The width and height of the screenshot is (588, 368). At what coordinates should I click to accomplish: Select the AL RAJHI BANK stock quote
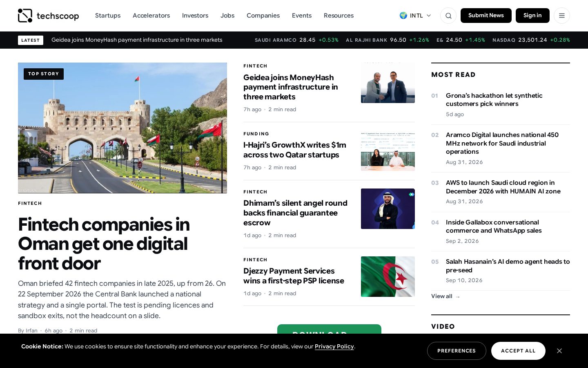[x=388, y=40]
